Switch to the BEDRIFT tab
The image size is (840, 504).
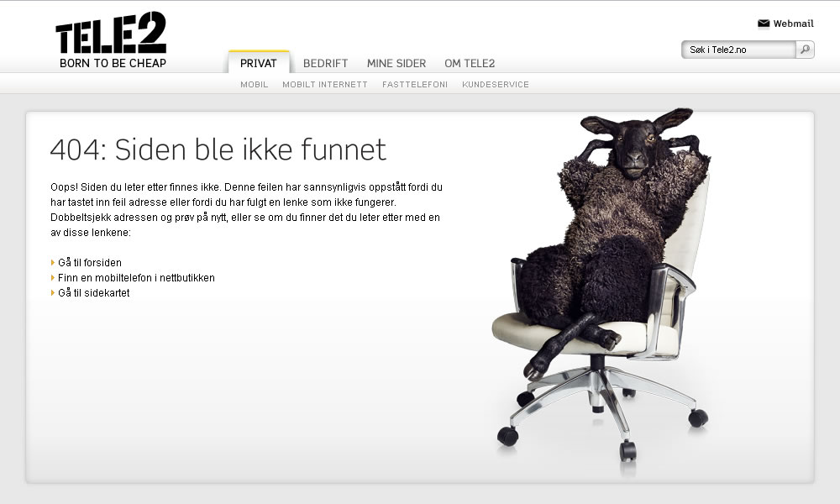[x=325, y=63]
